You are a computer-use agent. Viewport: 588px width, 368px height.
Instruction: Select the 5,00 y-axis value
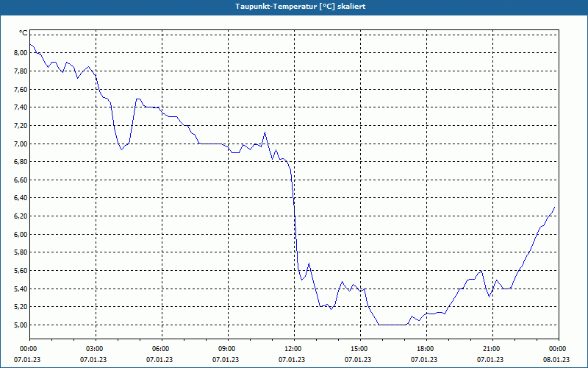tap(21, 325)
